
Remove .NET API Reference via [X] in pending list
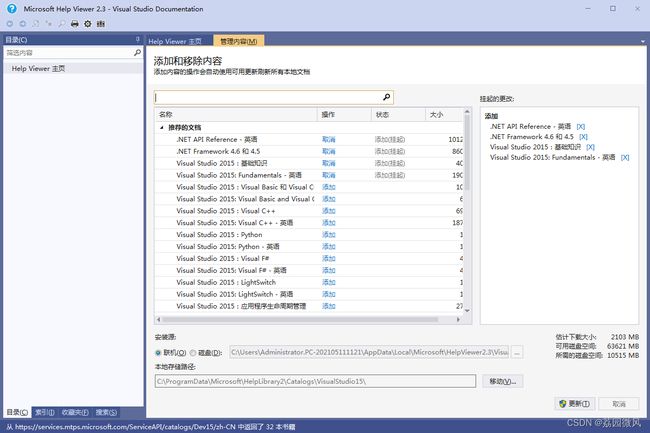pos(581,127)
